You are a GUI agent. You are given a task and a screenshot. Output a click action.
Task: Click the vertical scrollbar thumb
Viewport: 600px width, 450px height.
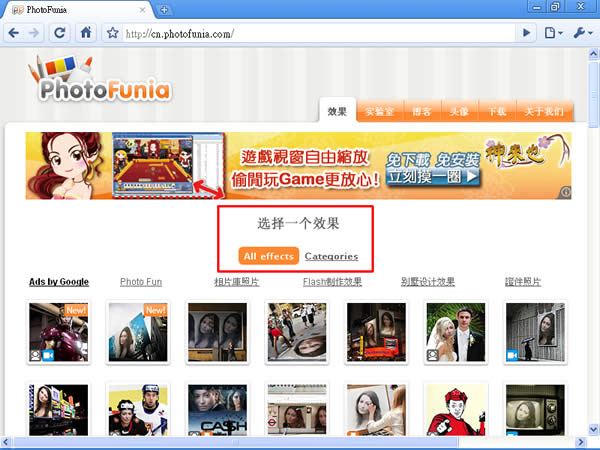tap(593, 96)
